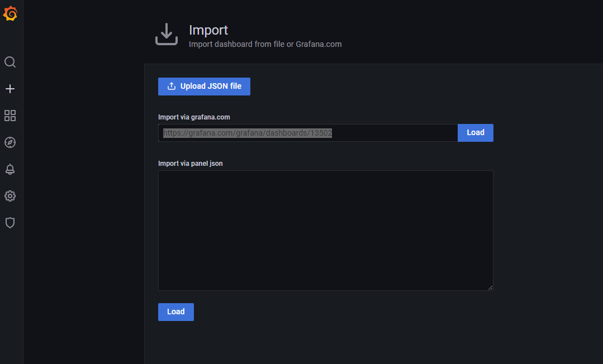The width and height of the screenshot is (603, 364).
Task: Focus the Import via grafana.com URL field
Action: coord(307,133)
